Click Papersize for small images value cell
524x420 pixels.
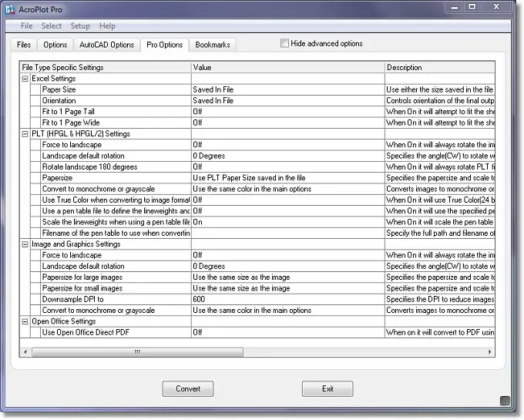(288, 288)
